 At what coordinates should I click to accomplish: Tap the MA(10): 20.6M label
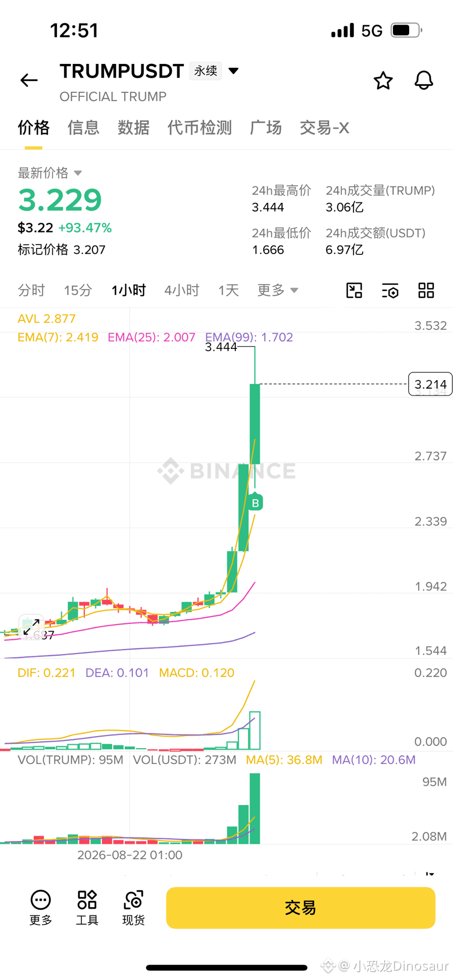tap(374, 760)
